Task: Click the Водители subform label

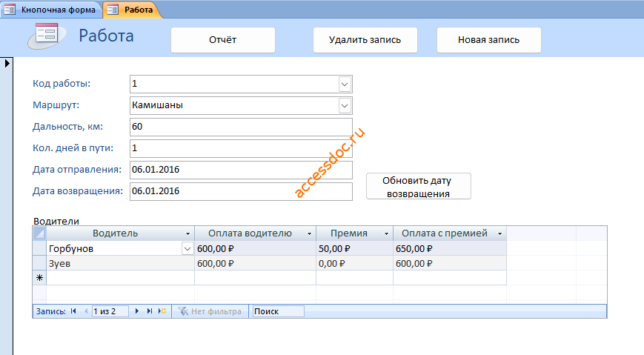Action: [56, 221]
